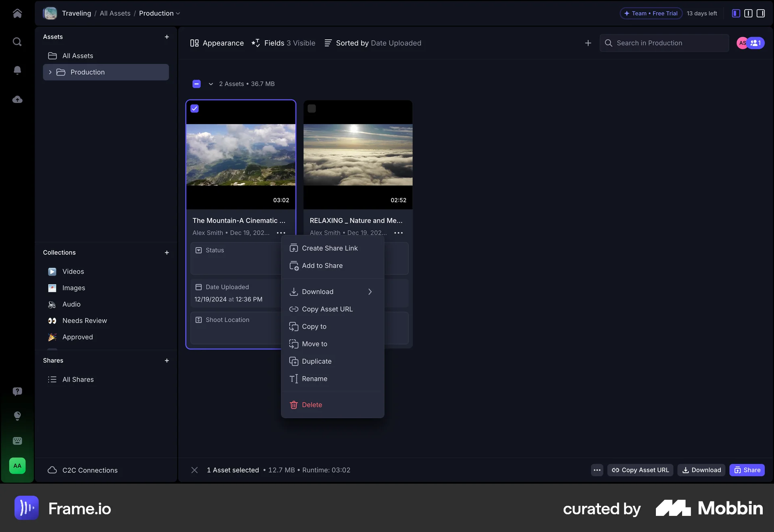Image resolution: width=774 pixels, height=532 pixels.
Task: Open keyboard shortcuts via the keyboard icon
Action: click(17, 441)
